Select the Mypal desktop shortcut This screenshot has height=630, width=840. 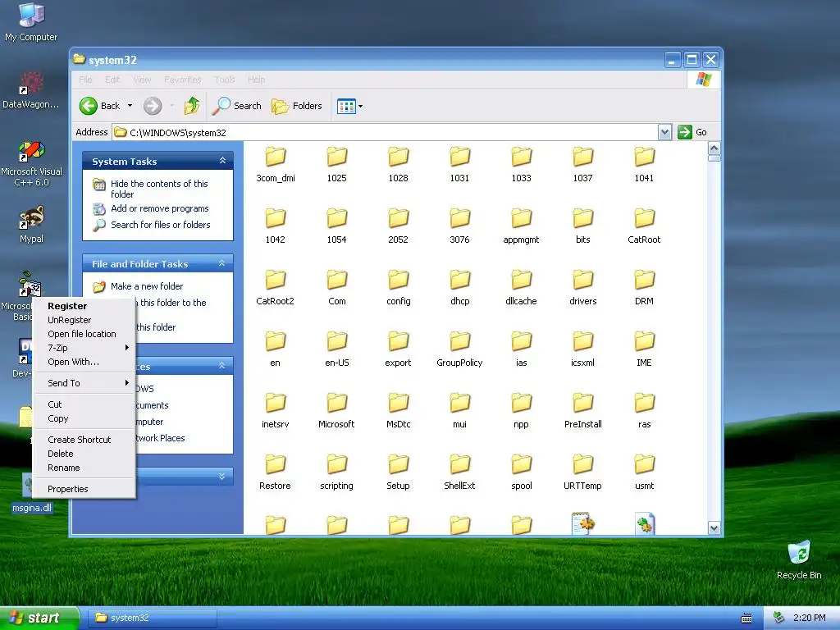32,225
